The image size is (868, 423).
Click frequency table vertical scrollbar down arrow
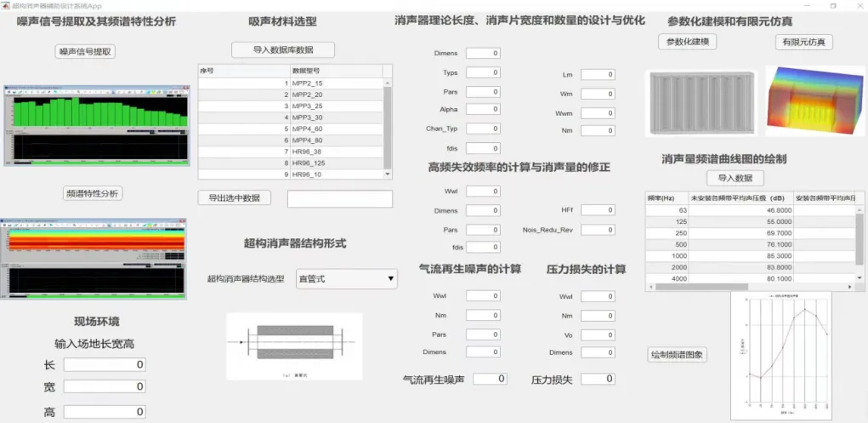859,277
